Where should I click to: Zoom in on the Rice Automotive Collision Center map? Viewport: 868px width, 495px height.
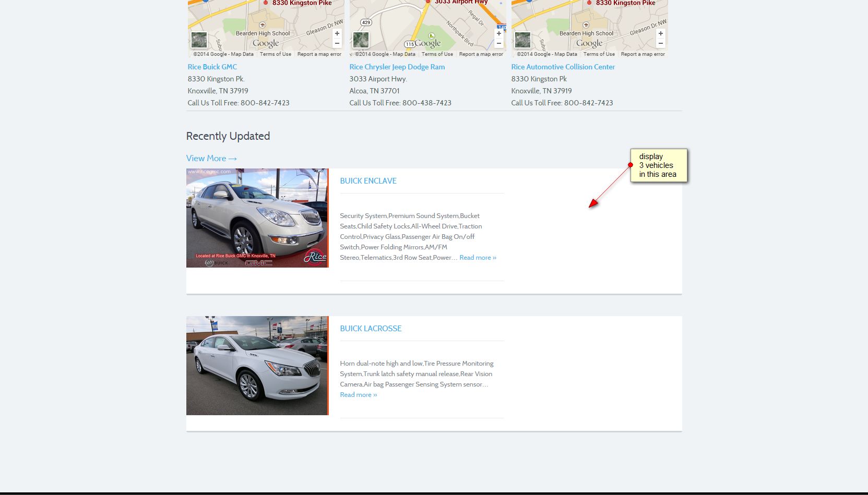(661, 33)
